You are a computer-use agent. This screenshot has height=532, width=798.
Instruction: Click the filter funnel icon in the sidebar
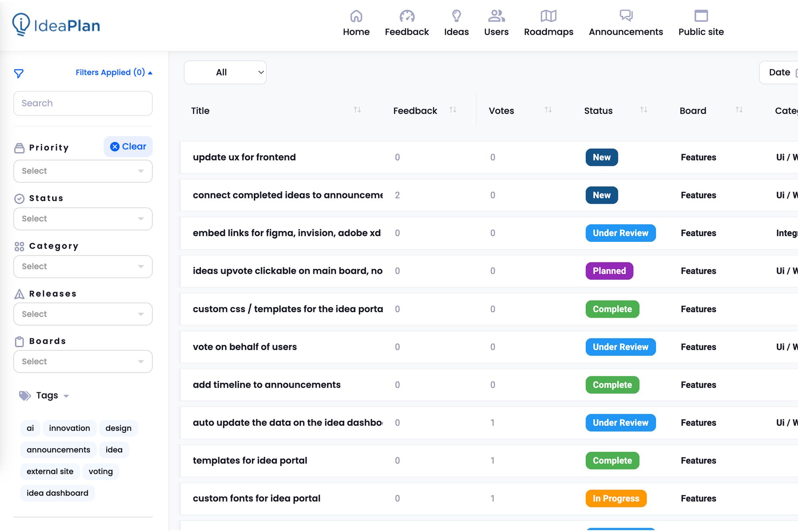(x=18, y=73)
